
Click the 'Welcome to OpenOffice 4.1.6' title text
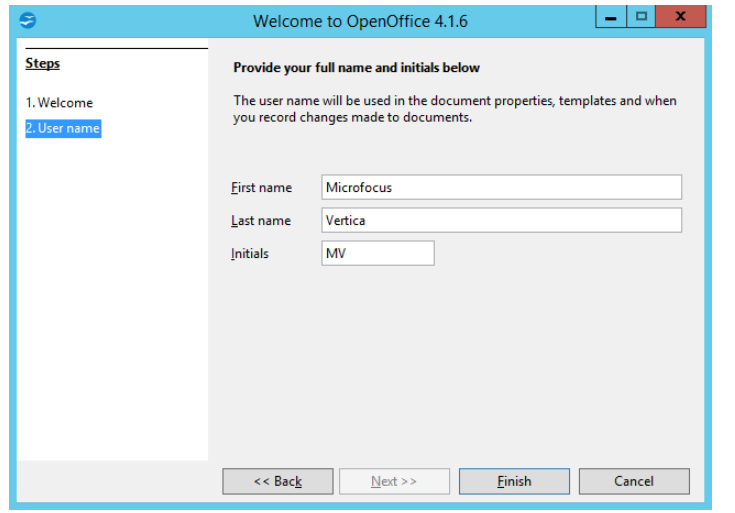point(360,21)
